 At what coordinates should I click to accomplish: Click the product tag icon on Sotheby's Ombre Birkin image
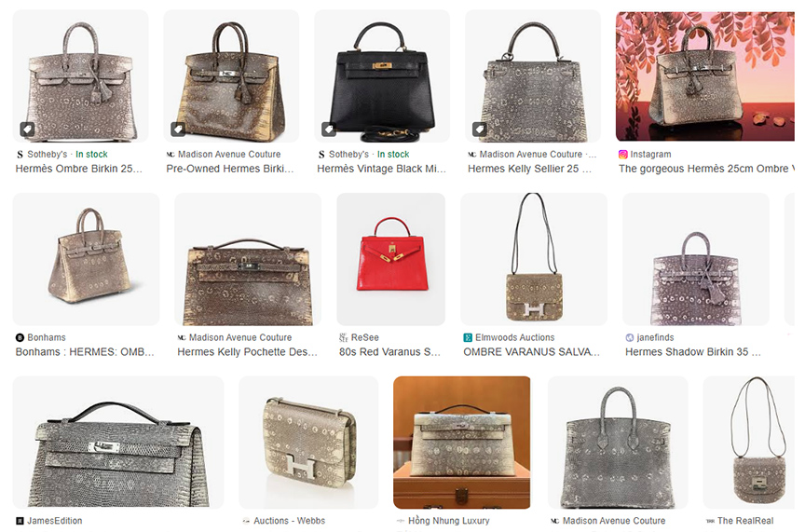click(x=27, y=130)
